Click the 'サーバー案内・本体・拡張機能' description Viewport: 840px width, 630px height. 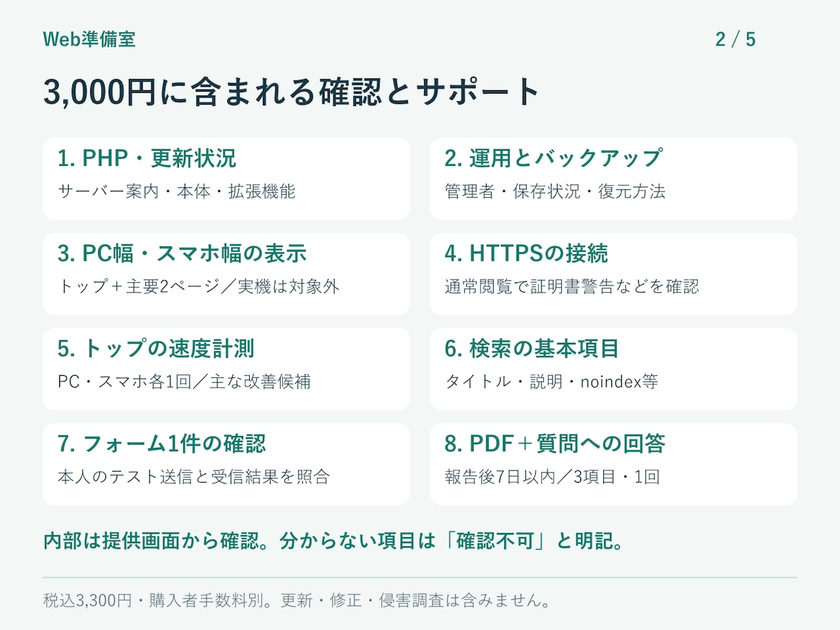pyautogui.click(x=176, y=191)
